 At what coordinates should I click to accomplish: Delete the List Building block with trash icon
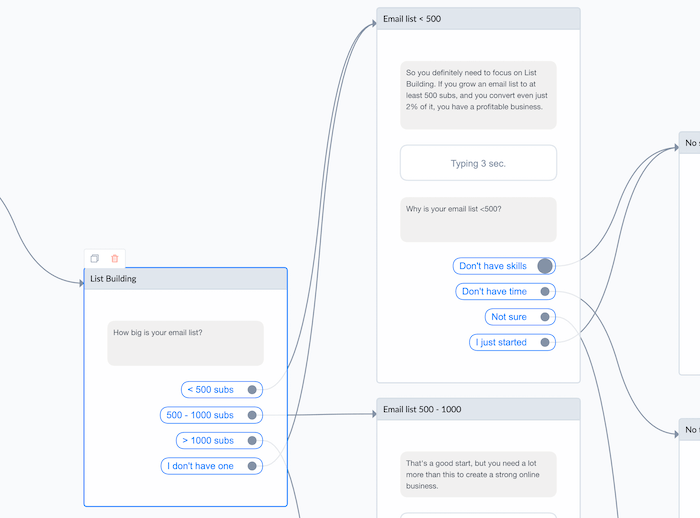tap(115, 259)
